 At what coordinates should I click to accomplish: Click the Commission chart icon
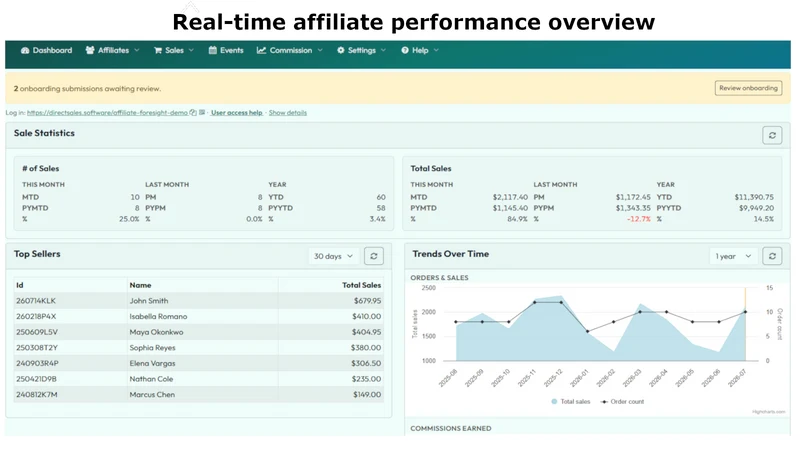pos(261,50)
